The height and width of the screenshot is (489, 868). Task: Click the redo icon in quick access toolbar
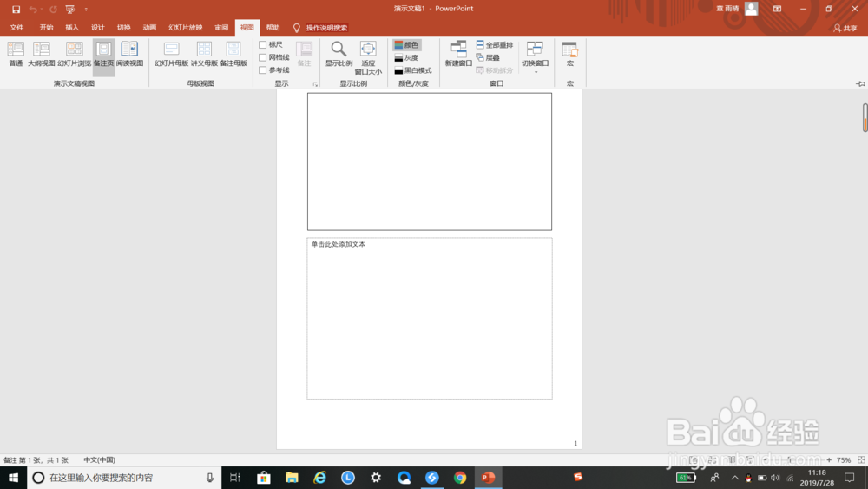pos(53,10)
